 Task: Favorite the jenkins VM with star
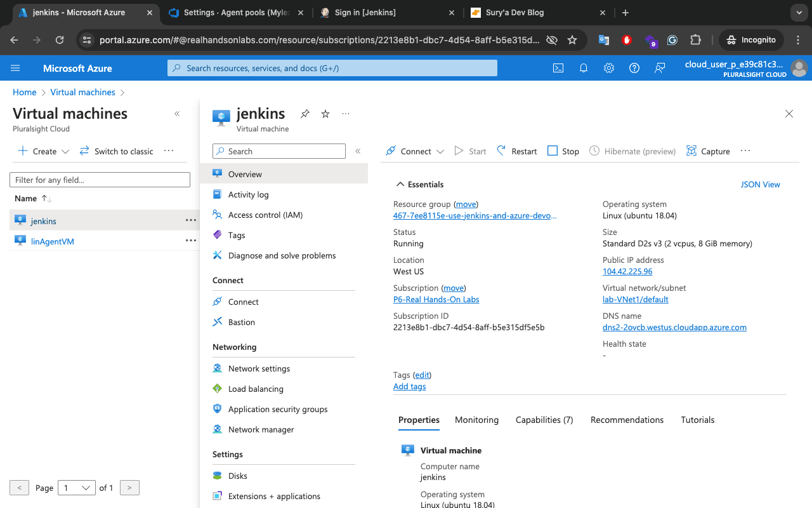pyautogui.click(x=325, y=114)
